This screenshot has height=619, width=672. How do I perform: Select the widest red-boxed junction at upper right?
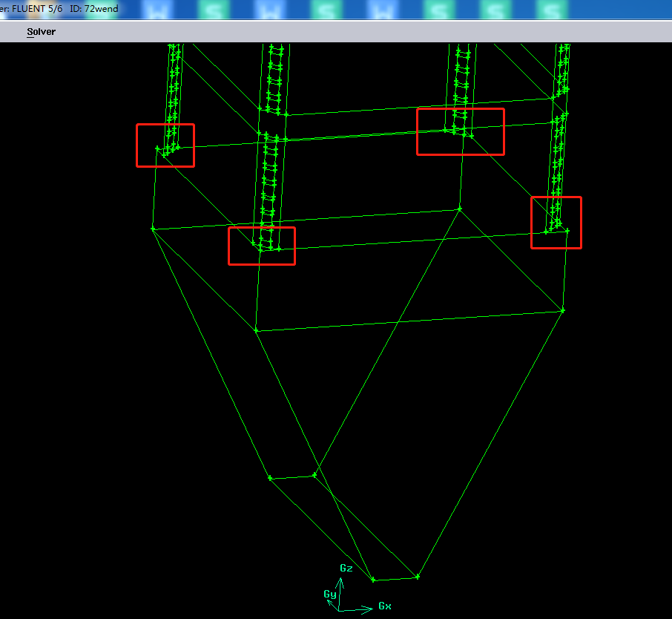point(461,131)
